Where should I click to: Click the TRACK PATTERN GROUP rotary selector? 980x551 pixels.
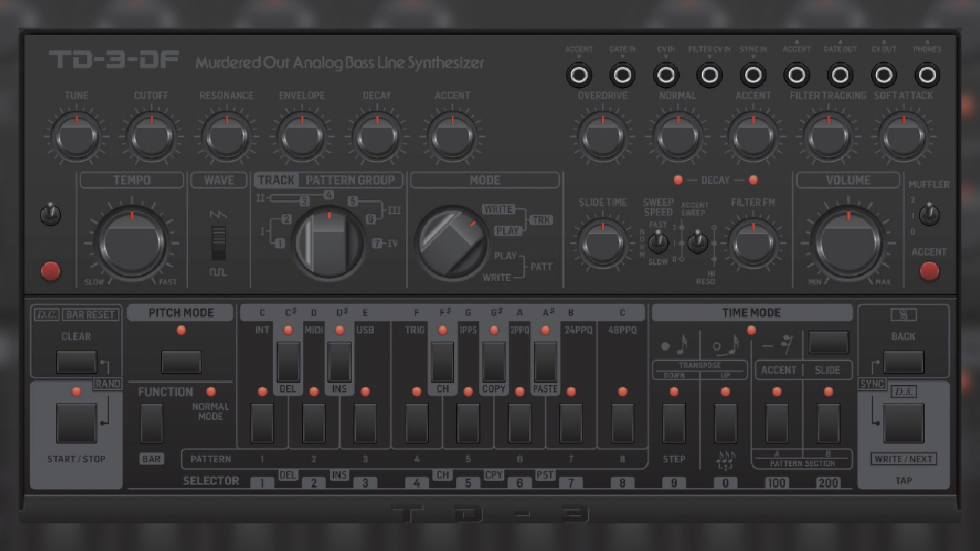click(328, 242)
